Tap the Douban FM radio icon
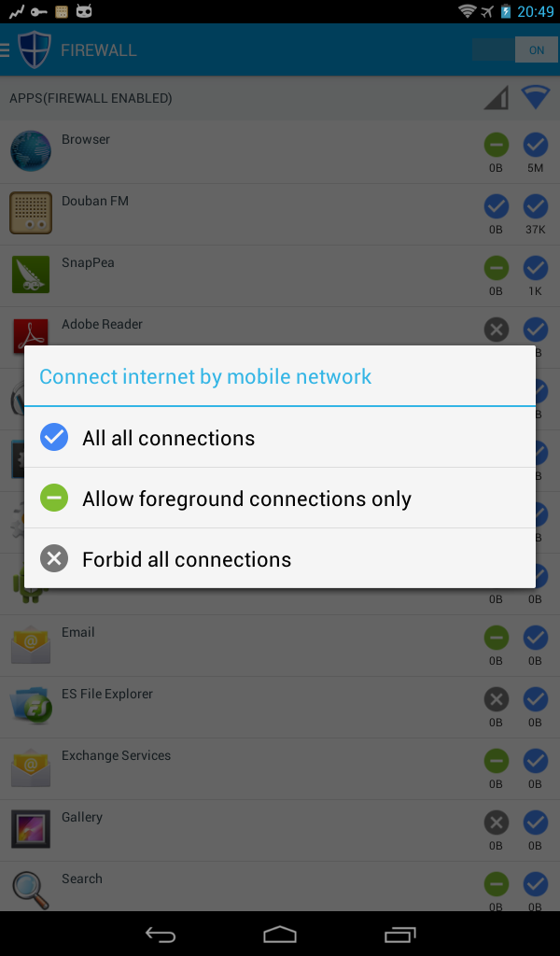560x956 pixels. 31,213
